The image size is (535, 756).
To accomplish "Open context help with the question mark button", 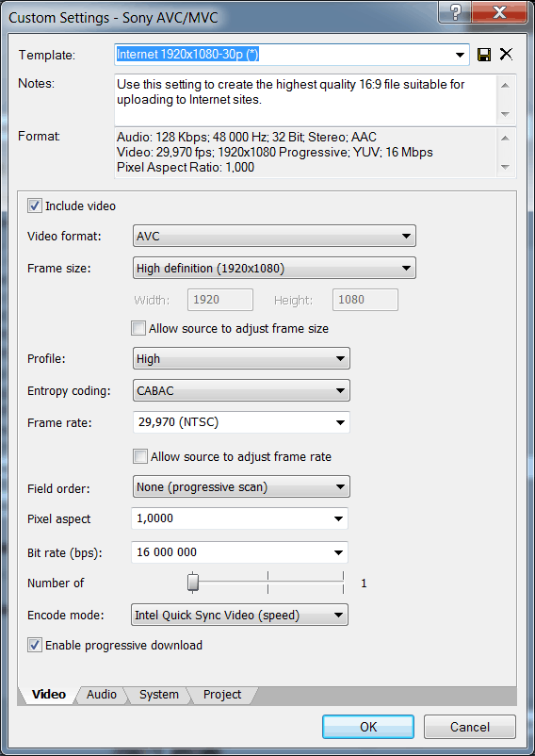I will coord(454,10).
